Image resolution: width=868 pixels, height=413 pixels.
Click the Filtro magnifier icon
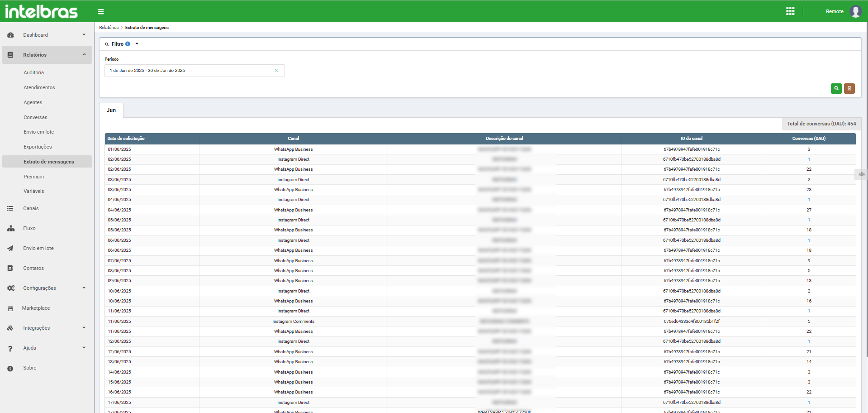pyautogui.click(x=107, y=44)
